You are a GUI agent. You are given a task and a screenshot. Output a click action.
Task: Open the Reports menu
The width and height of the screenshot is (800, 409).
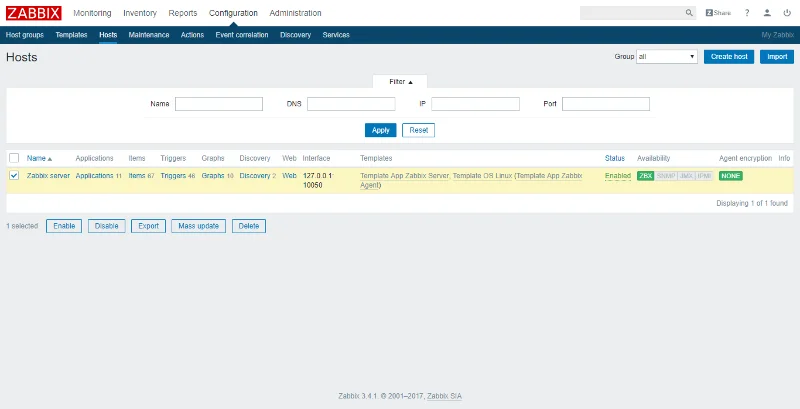click(x=183, y=13)
